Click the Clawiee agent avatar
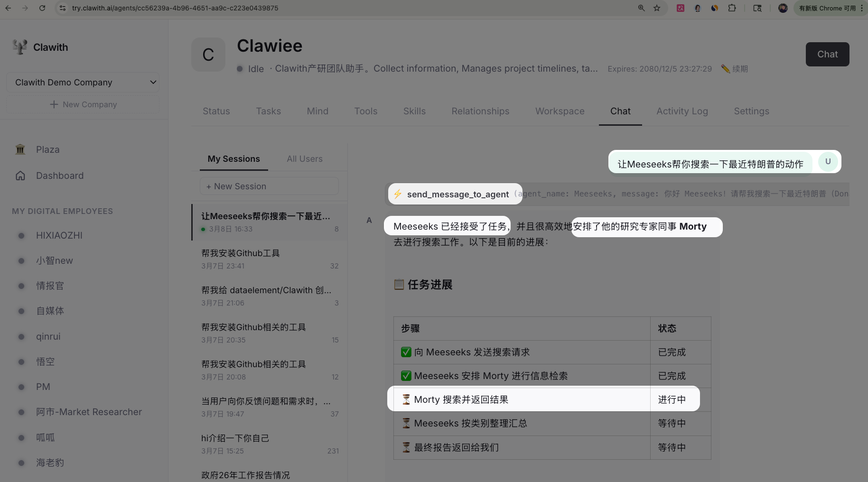868x482 pixels. (208, 55)
